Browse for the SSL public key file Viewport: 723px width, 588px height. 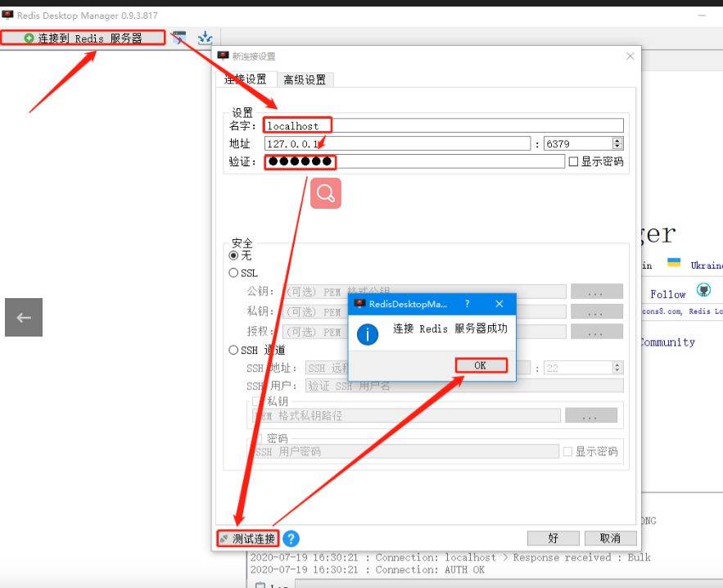tap(597, 292)
